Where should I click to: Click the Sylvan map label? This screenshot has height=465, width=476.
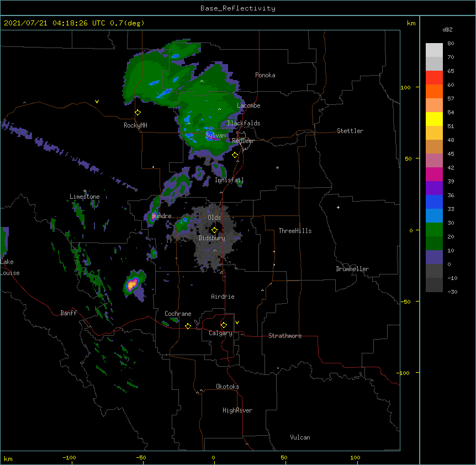[215, 135]
